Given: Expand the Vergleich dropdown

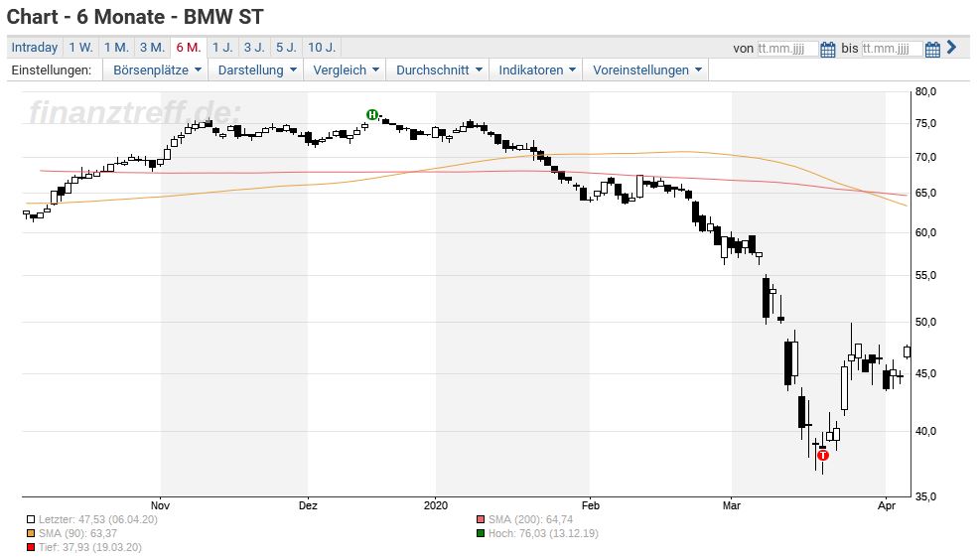Looking at the screenshot, I should tap(345, 70).
